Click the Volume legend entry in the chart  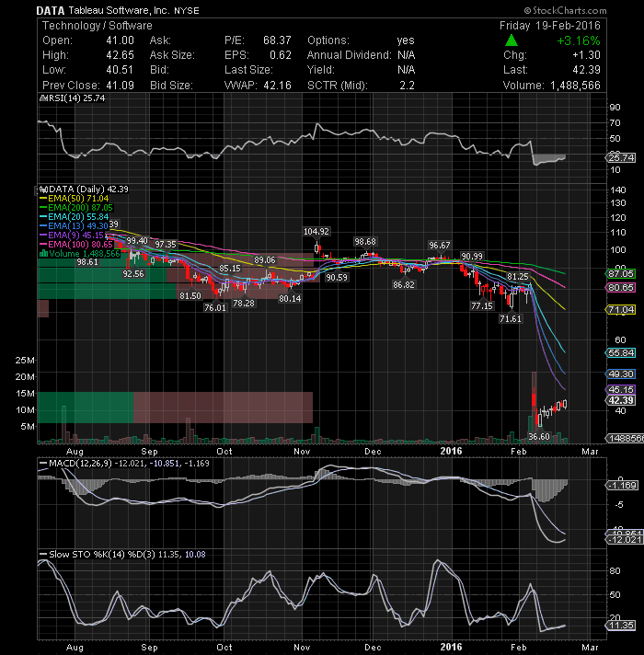pyautogui.click(x=79, y=254)
